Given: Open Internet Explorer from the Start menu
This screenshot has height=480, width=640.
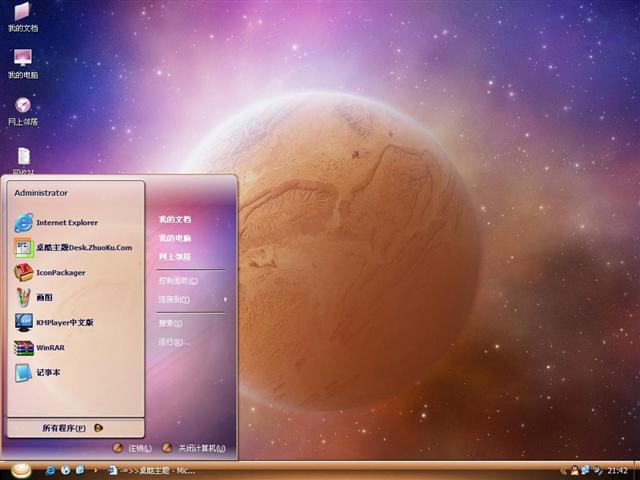Looking at the screenshot, I should (66, 222).
